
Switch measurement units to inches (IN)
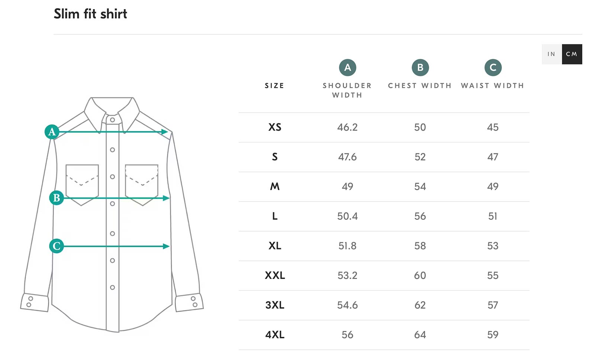click(x=551, y=54)
